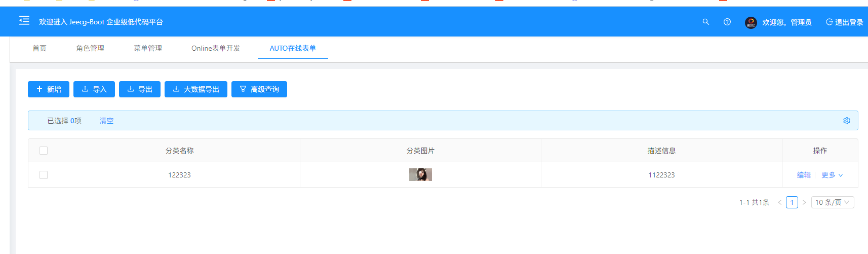Switch to the 角色管理 tab
The image size is (868, 254).
click(x=90, y=48)
